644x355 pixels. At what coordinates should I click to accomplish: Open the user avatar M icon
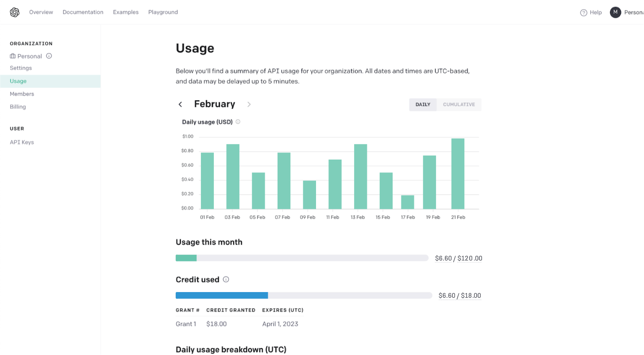pyautogui.click(x=615, y=12)
